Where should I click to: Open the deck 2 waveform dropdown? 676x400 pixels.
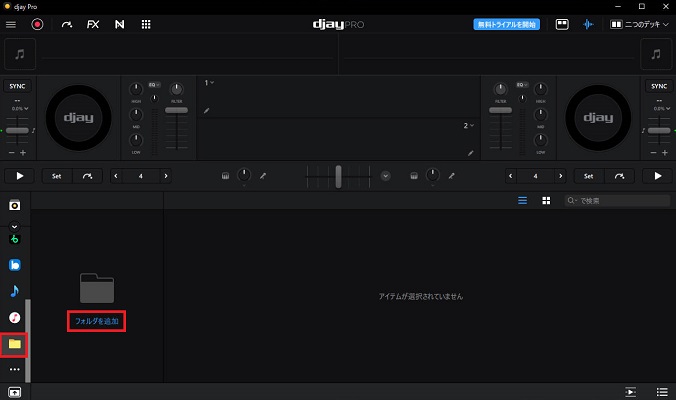point(469,125)
